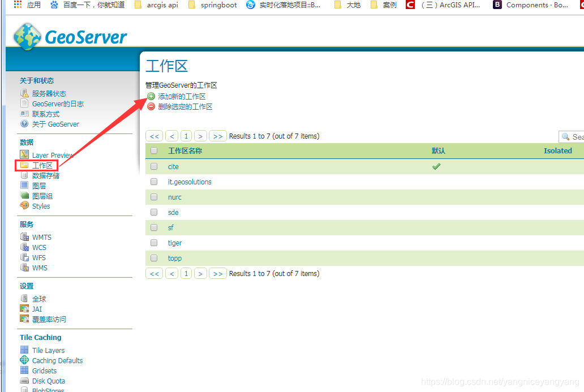Open the browser apps grid (应用)
Viewport: 584px width, 392px height.
pos(27,5)
